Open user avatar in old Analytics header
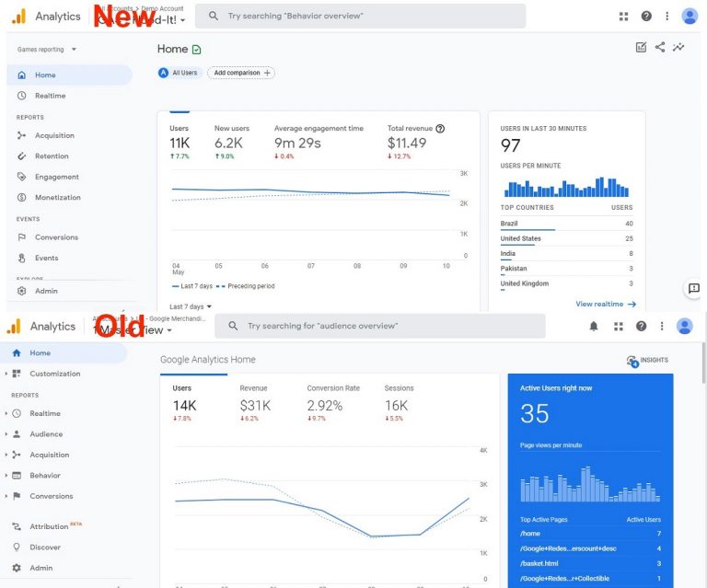The height and width of the screenshot is (588, 707). pos(685,326)
